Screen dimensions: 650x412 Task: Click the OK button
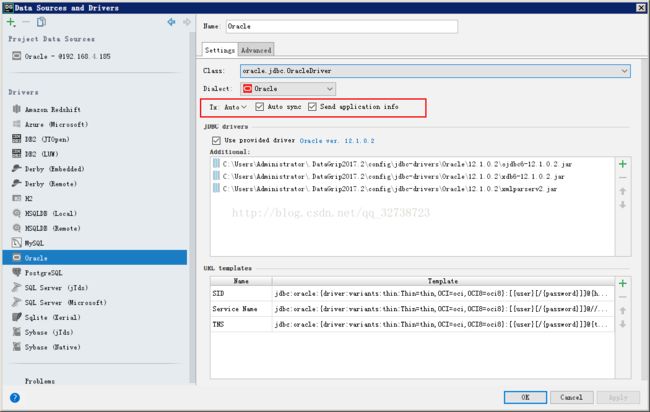point(525,397)
